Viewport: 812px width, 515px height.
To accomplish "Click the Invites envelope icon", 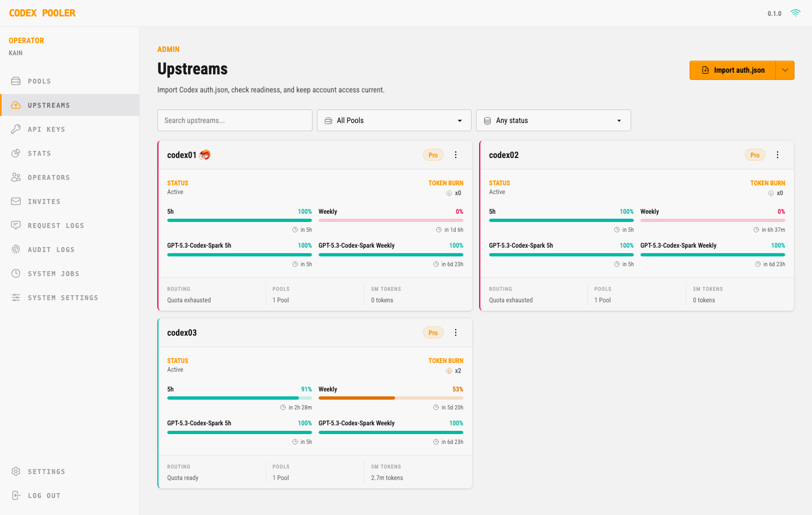I will [16, 201].
